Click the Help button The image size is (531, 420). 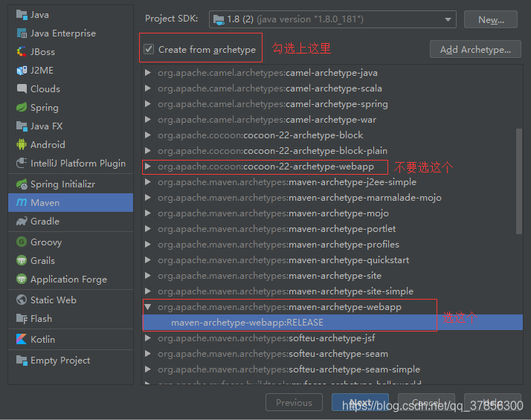[492, 402]
